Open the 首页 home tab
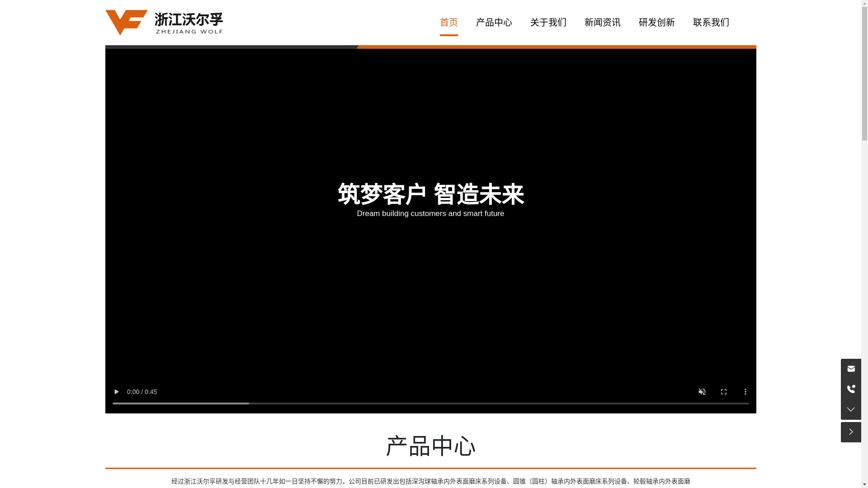Viewport: 868px width, 488px height. [448, 23]
